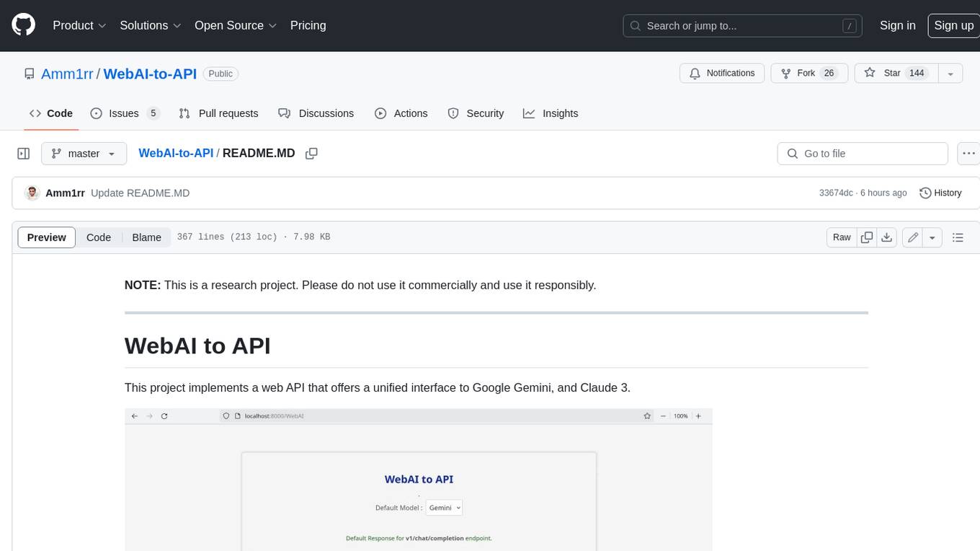Open commit hash 33674dc

coord(836,193)
